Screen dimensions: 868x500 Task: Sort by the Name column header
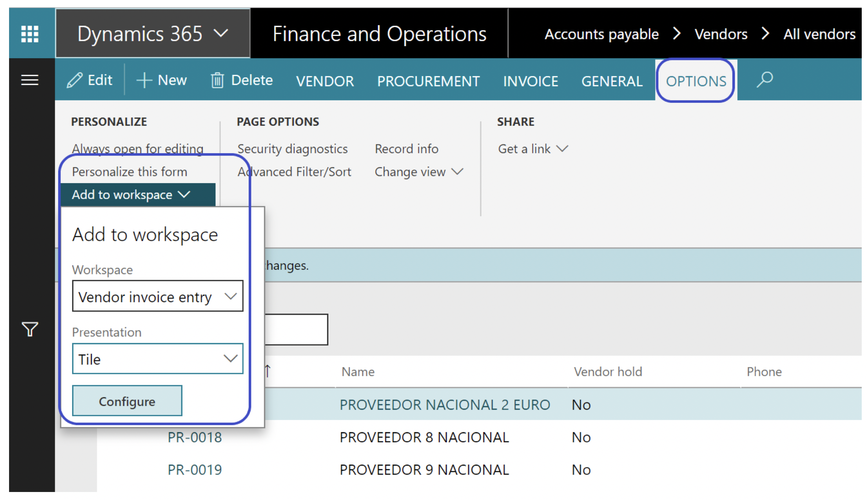click(358, 372)
